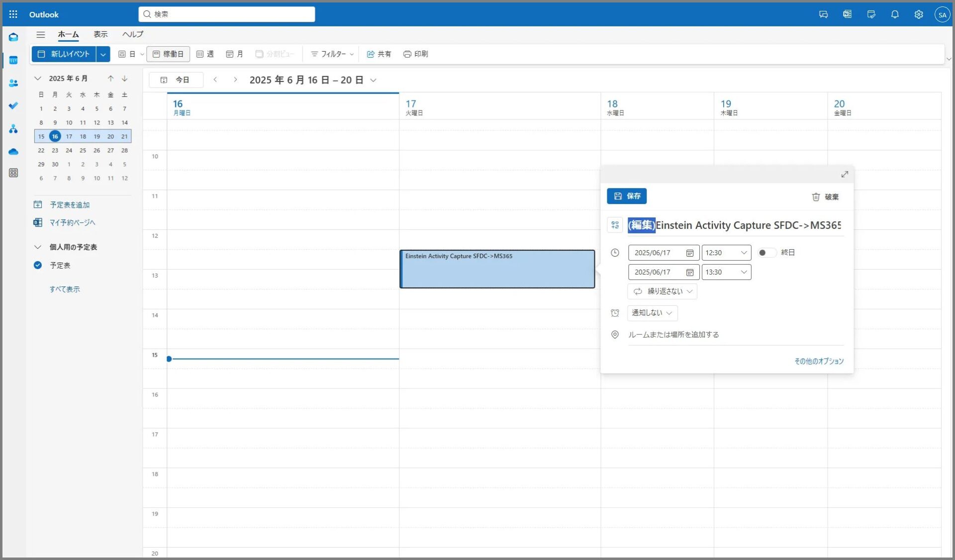
Task: Open その他のオプション link
Action: [819, 361]
